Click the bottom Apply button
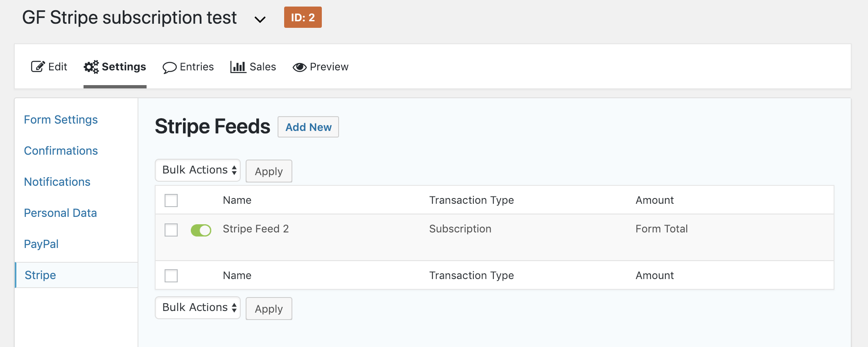Viewport: 868px width, 347px height. [269, 309]
